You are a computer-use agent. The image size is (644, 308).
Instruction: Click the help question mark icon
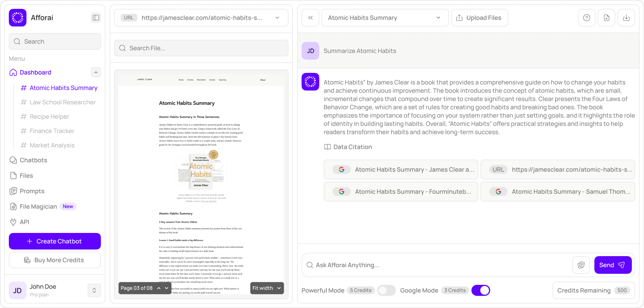tap(587, 18)
